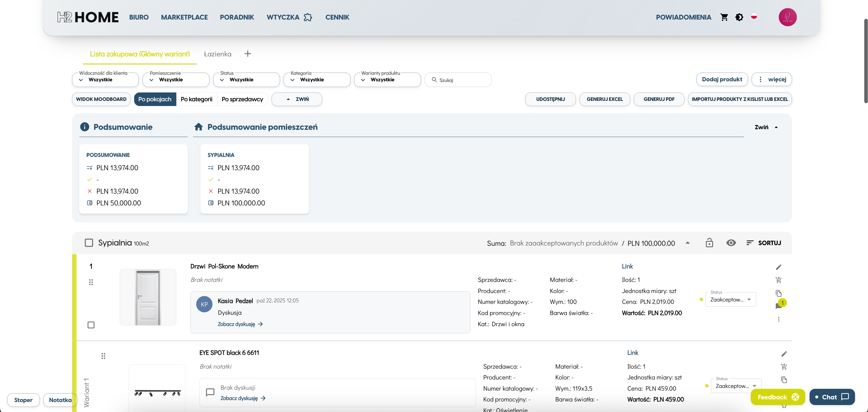The height and width of the screenshot is (412, 868).
Task: Add Drzwi Pol-Skone product to cart icon
Action: [x=778, y=280]
